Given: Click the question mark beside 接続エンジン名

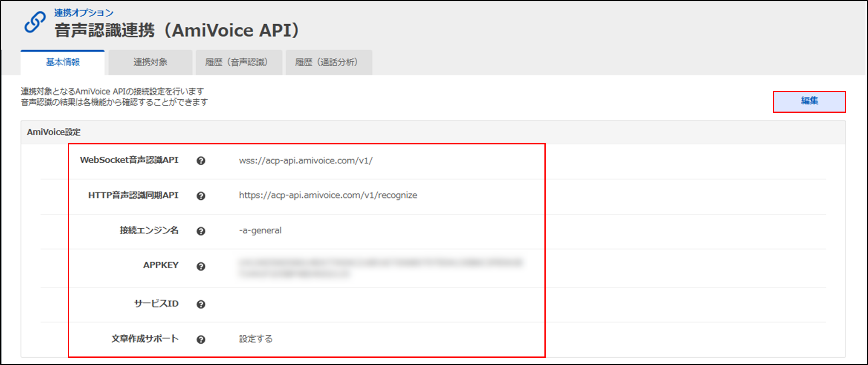Looking at the screenshot, I should click(x=201, y=231).
